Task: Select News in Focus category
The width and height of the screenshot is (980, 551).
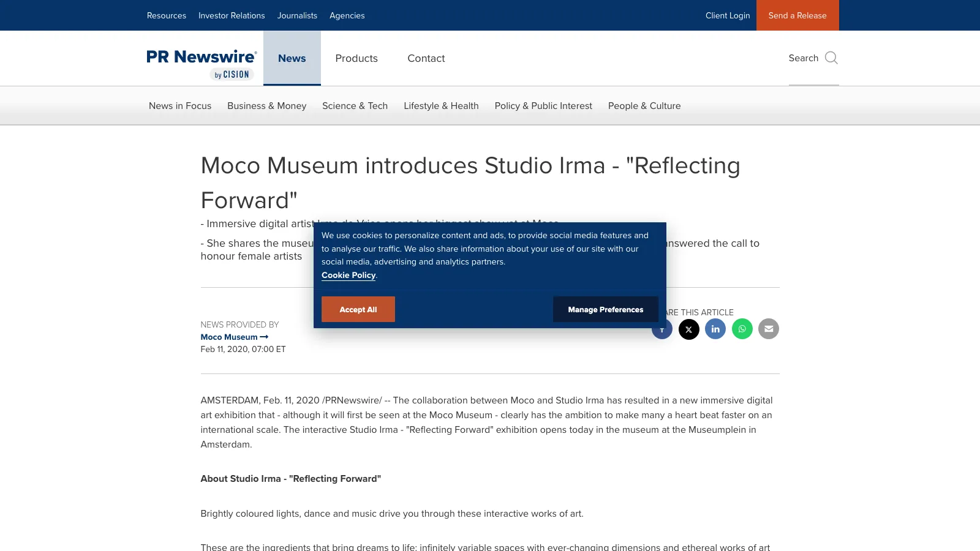Action: [x=180, y=106]
